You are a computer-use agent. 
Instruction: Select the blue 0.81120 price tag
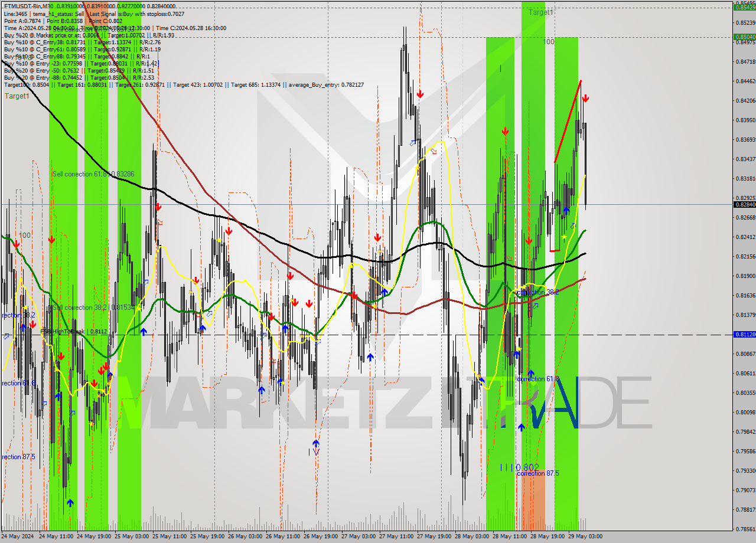[x=744, y=334]
